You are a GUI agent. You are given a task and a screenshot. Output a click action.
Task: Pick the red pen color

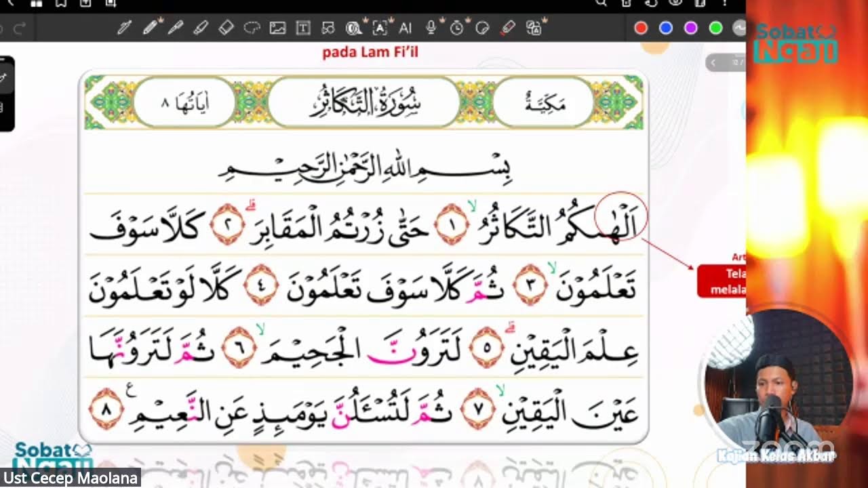pyautogui.click(x=641, y=28)
